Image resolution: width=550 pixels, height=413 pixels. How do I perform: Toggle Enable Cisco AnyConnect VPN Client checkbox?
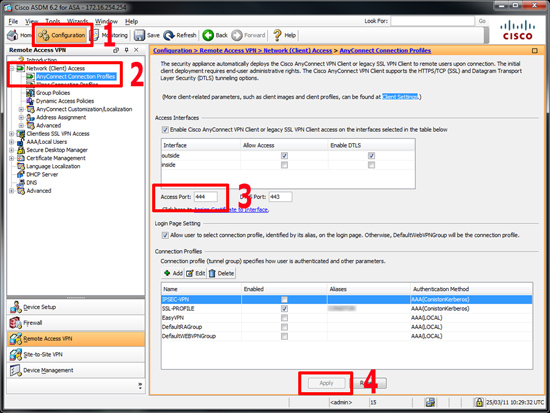pyautogui.click(x=165, y=130)
